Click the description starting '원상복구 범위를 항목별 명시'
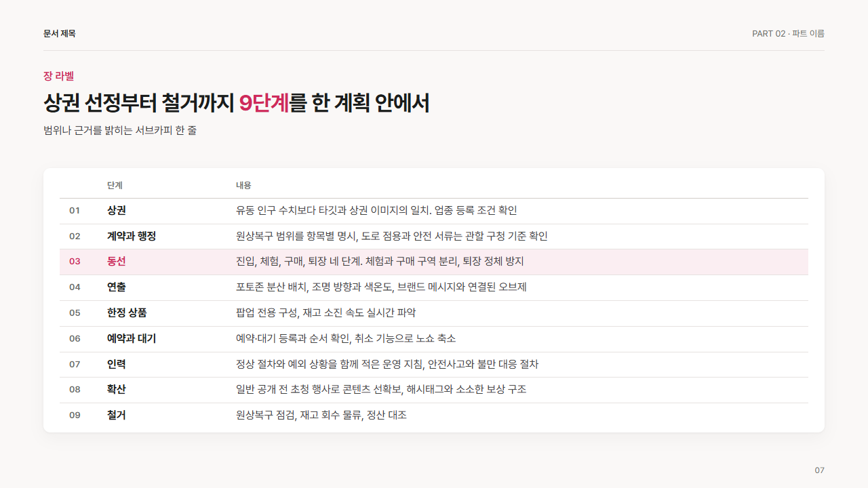The height and width of the screenshot is (488, 868). pyautogui.click(x=392, y=237)
